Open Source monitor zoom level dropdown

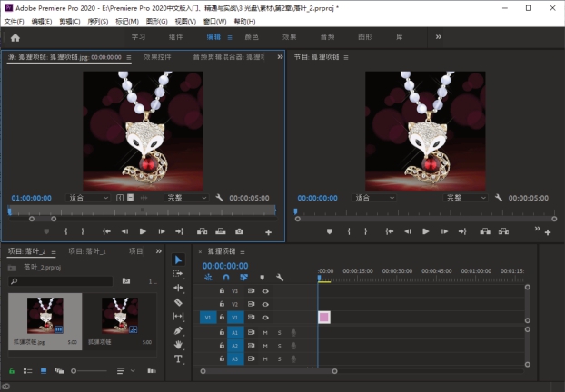point(88,198)
